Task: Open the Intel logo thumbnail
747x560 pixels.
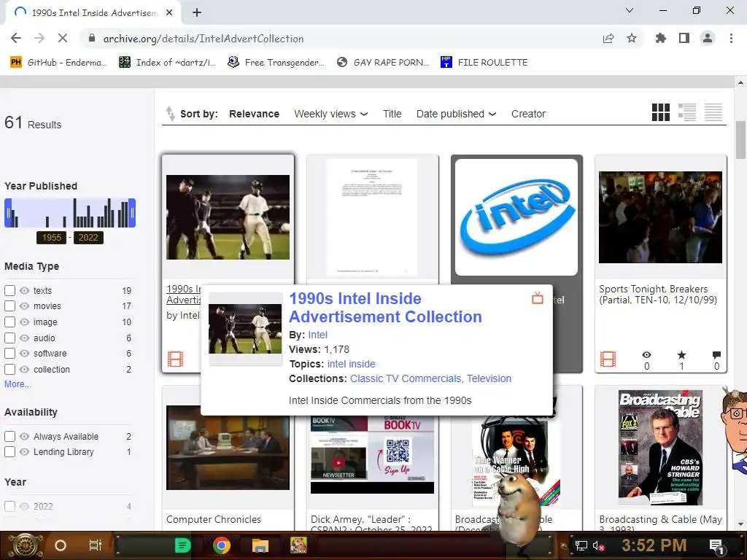Action: tap(516, 217)
